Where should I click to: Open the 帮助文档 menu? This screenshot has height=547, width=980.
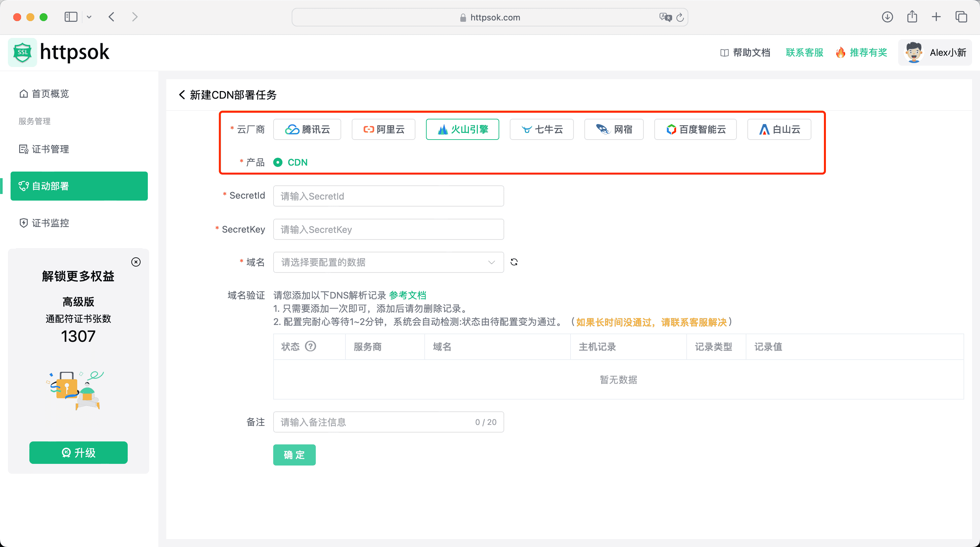pos(744,52)
